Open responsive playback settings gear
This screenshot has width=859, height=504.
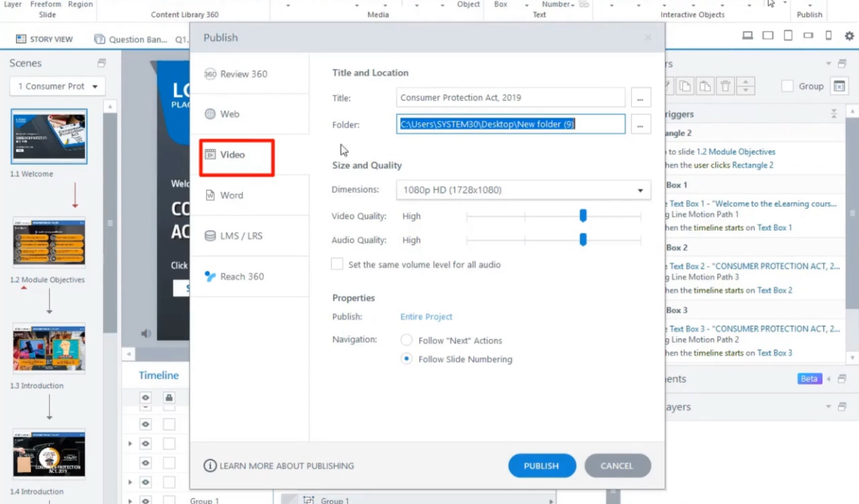(x=849, y=36)
